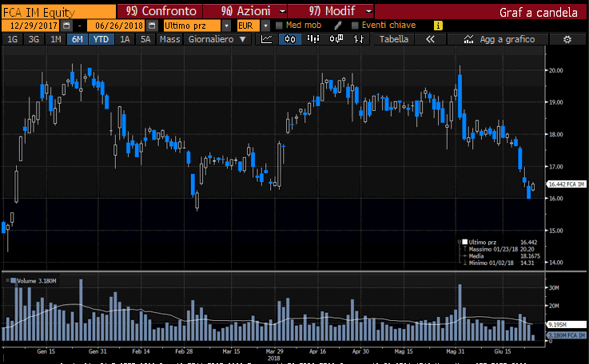Viewport: 589px width, 364px height.
Task: Expand the Ultimo prz dropdown arrow
Action: coord(226,26)
